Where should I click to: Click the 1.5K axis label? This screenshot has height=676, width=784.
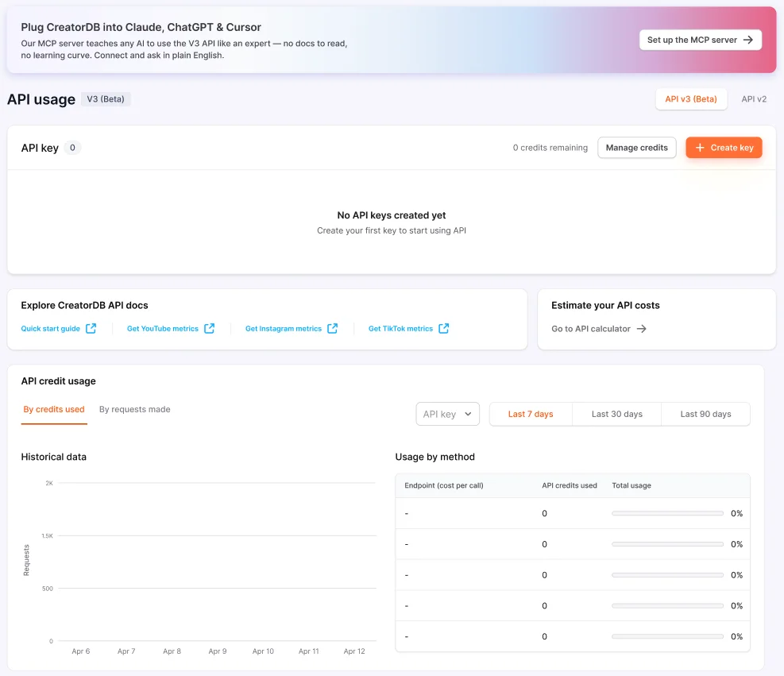(x=47, y=535)
